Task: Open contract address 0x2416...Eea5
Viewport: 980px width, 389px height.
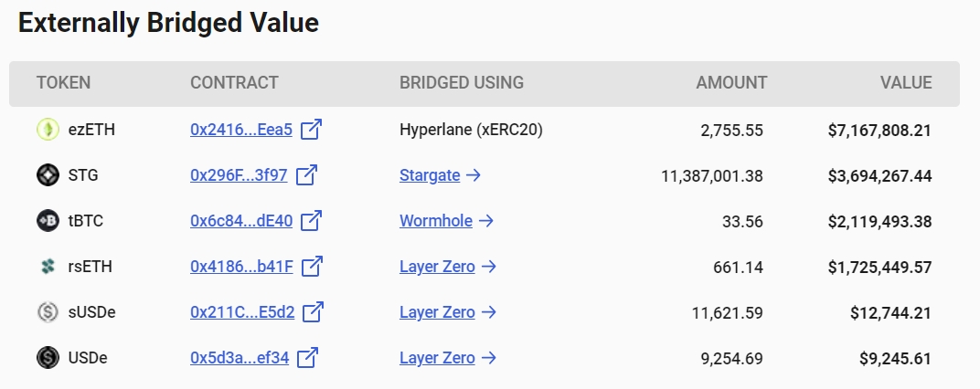Action: click(241, 130)
